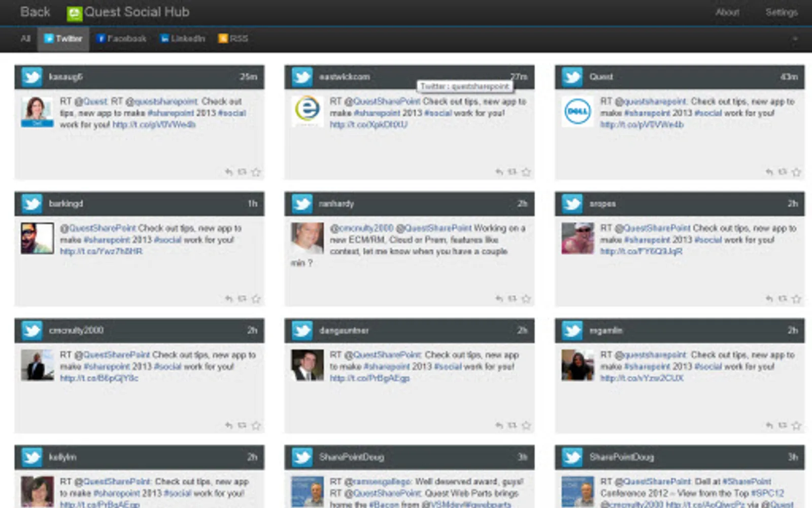Retweet the Quest tweet
The height and width of the screenshot is (508, 812).
(x=783, y=172)
